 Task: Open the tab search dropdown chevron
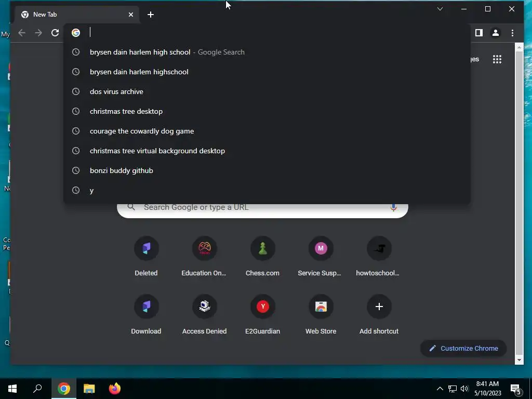point(440,9)
